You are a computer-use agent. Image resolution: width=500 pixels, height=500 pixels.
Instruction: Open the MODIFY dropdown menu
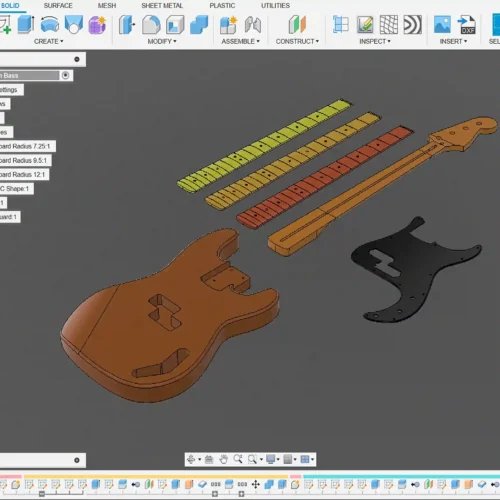tap(162, 41)
